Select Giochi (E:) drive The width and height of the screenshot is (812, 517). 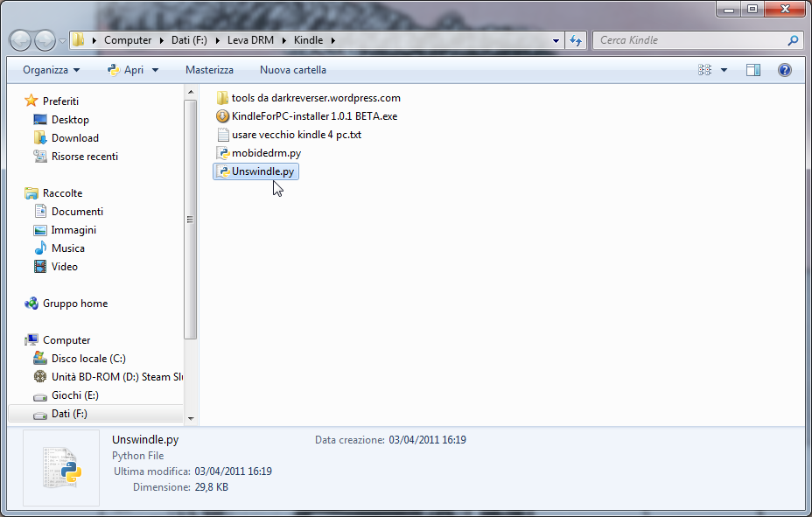click(x=75, y=395)
